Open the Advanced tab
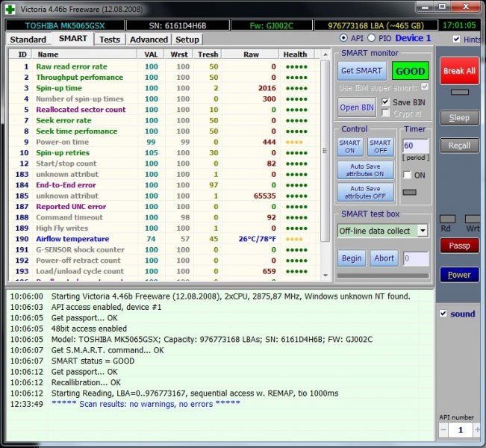Screen dimensions: 486x448 pos(148,39)
